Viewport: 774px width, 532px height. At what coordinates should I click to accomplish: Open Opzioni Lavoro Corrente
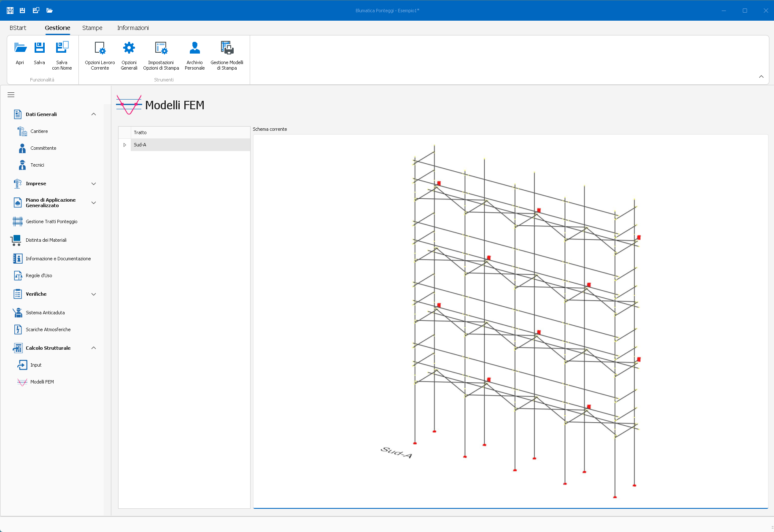[100, 48]
